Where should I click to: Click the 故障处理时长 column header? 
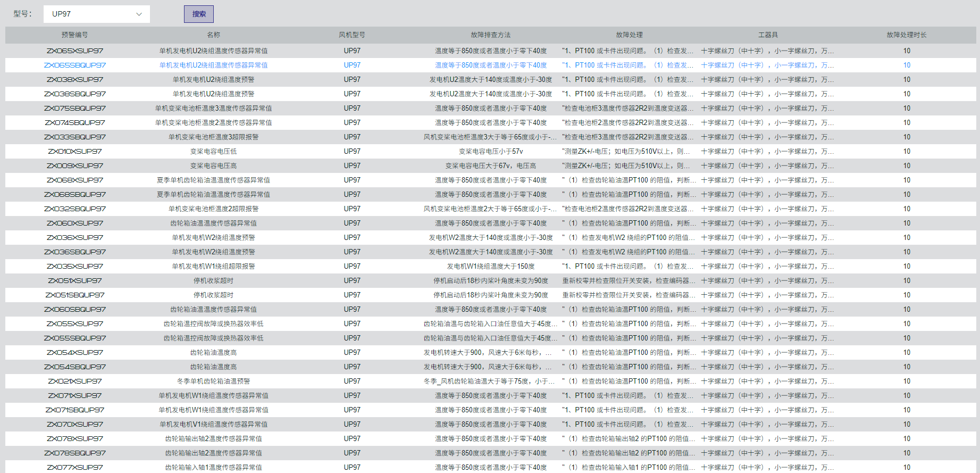point(906,35)
